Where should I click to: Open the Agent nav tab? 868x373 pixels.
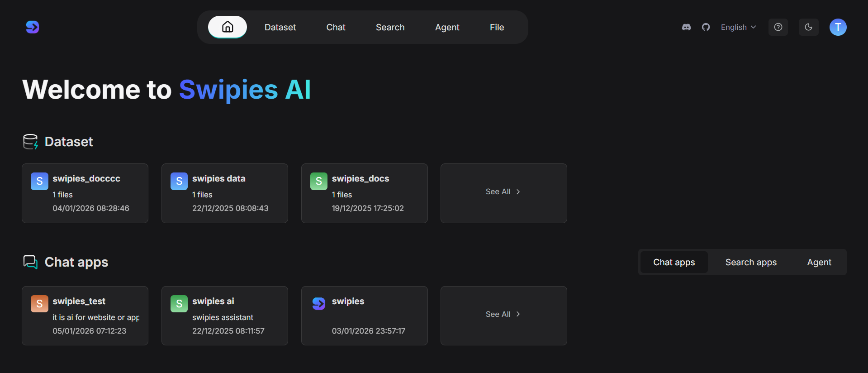point(447,27)
